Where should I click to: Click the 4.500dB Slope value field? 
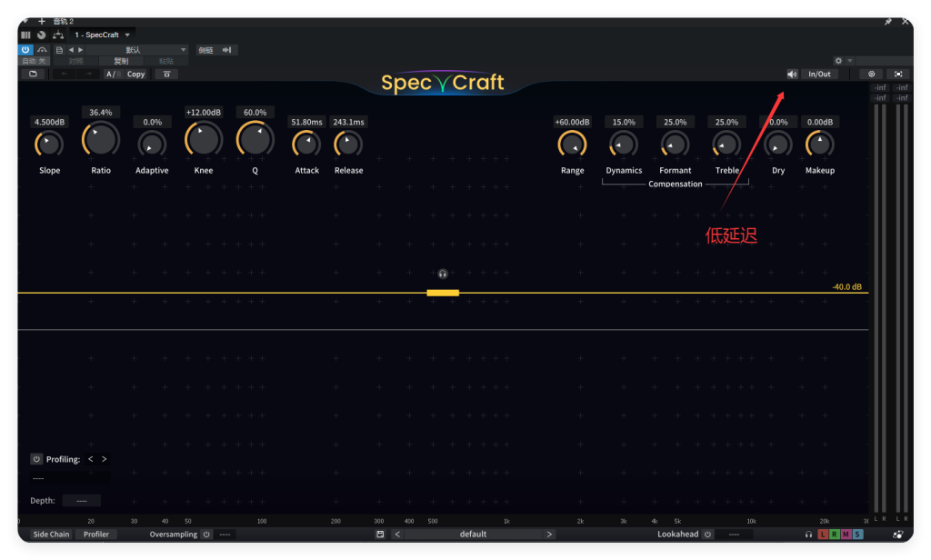pos(49,123)
